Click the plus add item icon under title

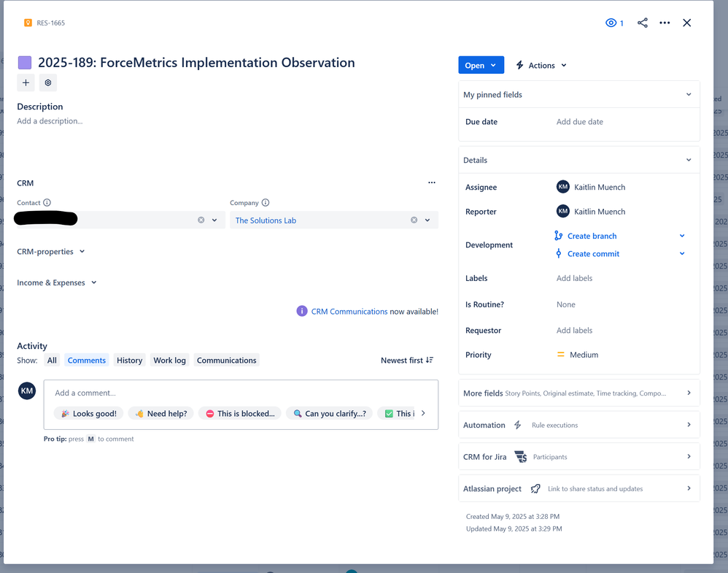(x=26, y=82)
